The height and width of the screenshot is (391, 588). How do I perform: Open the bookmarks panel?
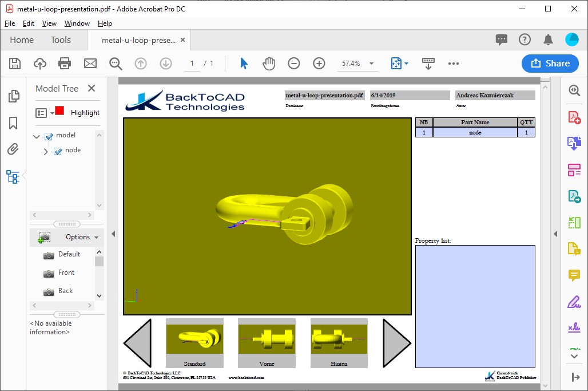(13, 123)
